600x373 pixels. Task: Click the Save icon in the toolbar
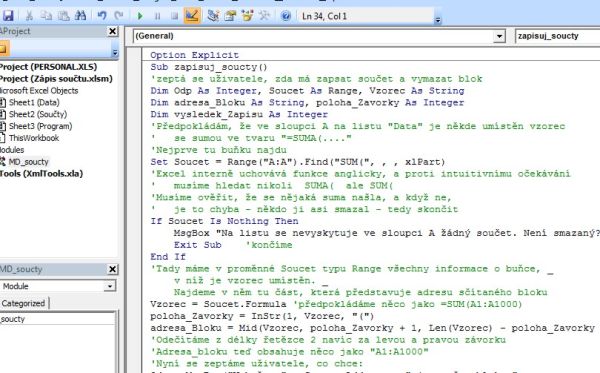coord(8,16)
